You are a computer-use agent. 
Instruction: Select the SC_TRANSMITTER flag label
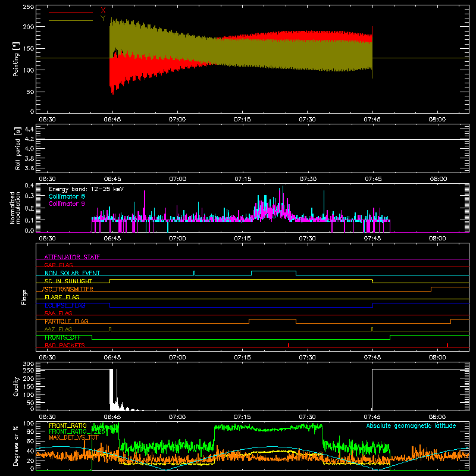[x=68, y=289]
